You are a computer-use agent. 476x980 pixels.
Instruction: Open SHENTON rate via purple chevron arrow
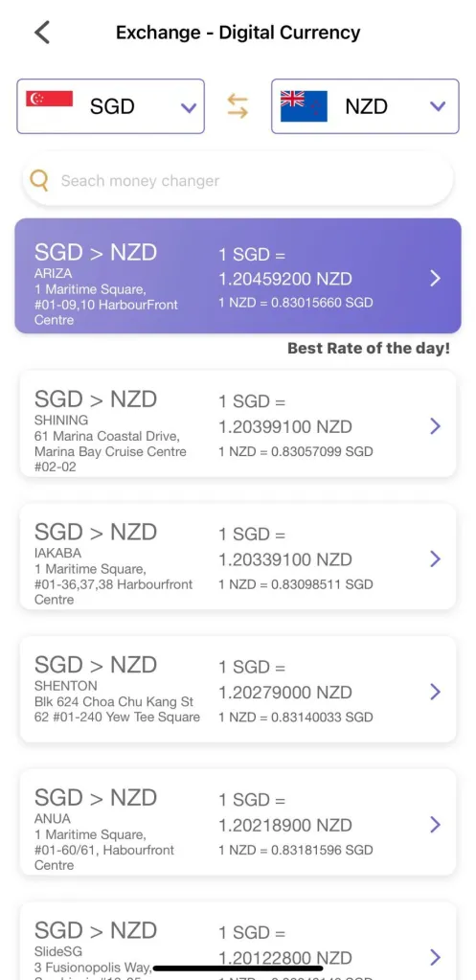pyautogui.click(x=436, y=692)
